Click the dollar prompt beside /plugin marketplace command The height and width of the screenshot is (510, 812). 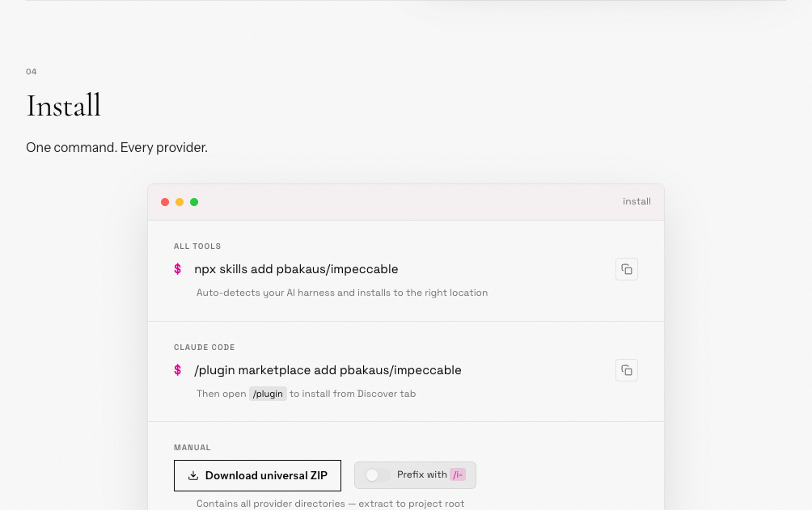[178, 370]
